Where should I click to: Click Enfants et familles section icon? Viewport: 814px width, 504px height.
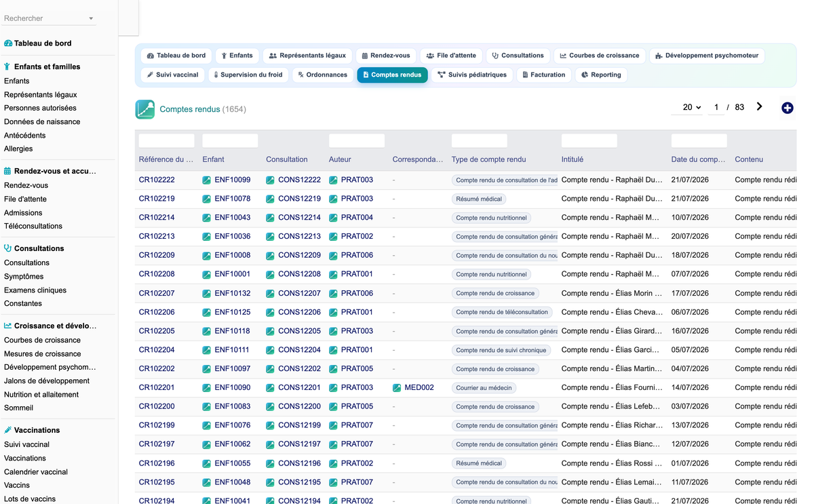click(x=7, y=66)
